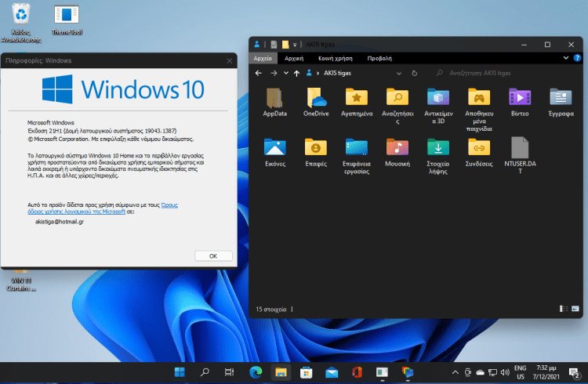Screen dimensions: 588x384
Task: Open Task View on taskbar
Action: pos(230,372)
